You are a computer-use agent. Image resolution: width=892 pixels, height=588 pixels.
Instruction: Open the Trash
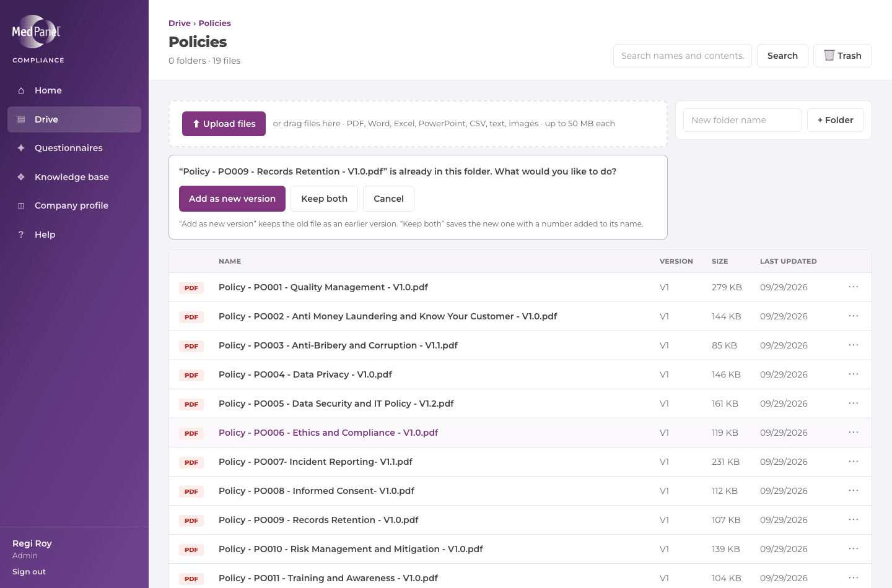tap(842, 56)
